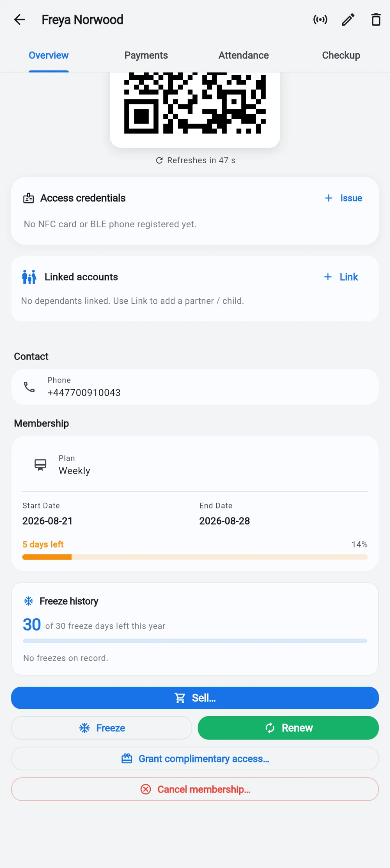Click the Freeze history heading
390x868 pixels.
tap(69, 601)
